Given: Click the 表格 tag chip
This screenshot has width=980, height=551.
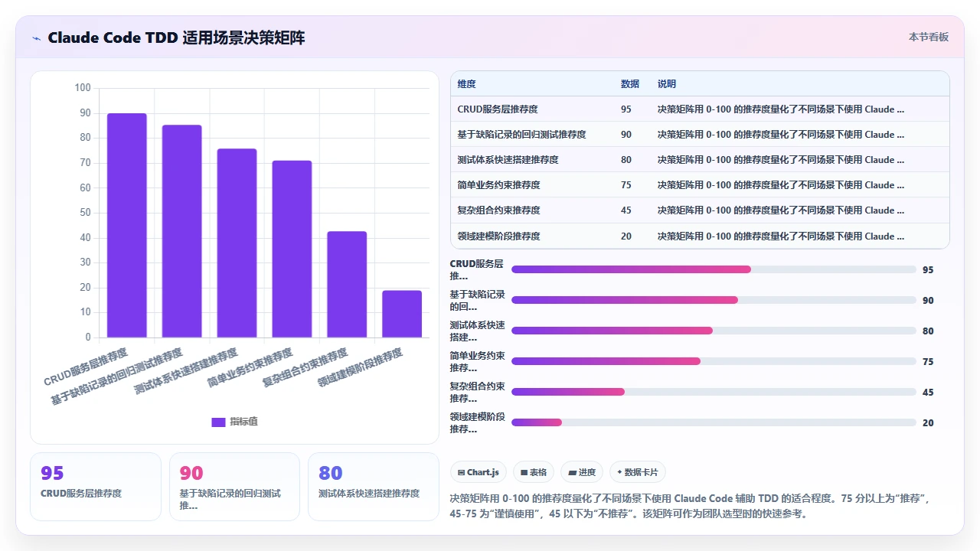Looking at the screenshot, I should tap(533, 472).
